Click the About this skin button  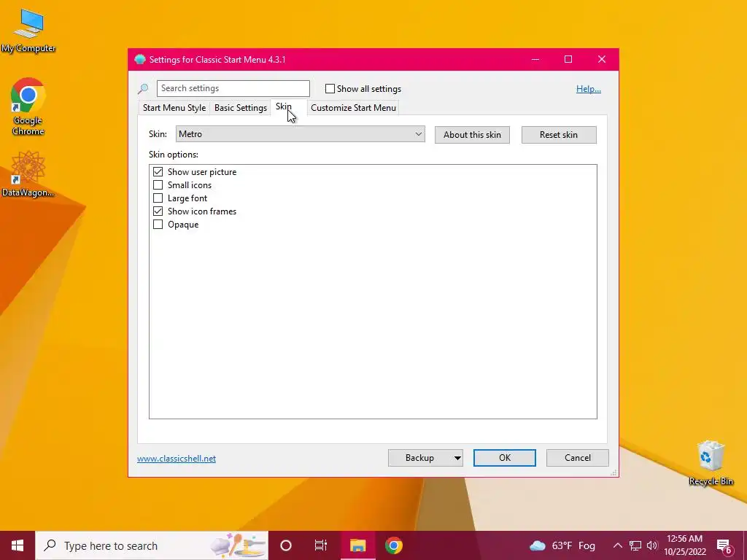coord(472,135)
